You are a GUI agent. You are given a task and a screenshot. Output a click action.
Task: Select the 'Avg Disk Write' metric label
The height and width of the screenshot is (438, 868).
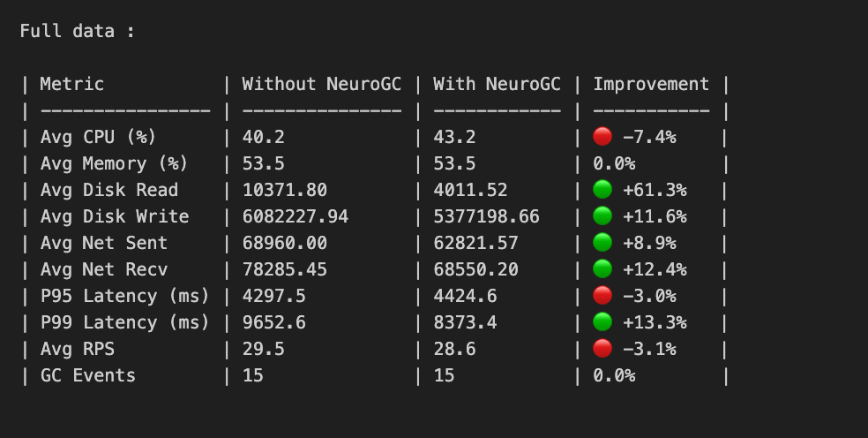115,216
